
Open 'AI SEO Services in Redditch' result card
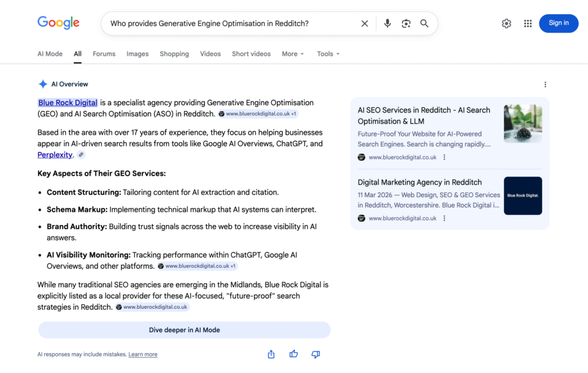coord(424,115)
